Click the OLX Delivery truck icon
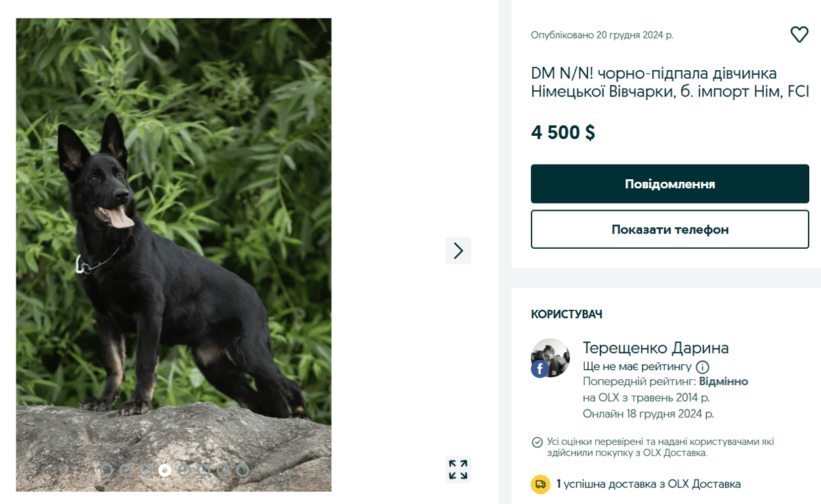Screen dimensions: 821x504 pyautogui.click(x=540, y=484)
